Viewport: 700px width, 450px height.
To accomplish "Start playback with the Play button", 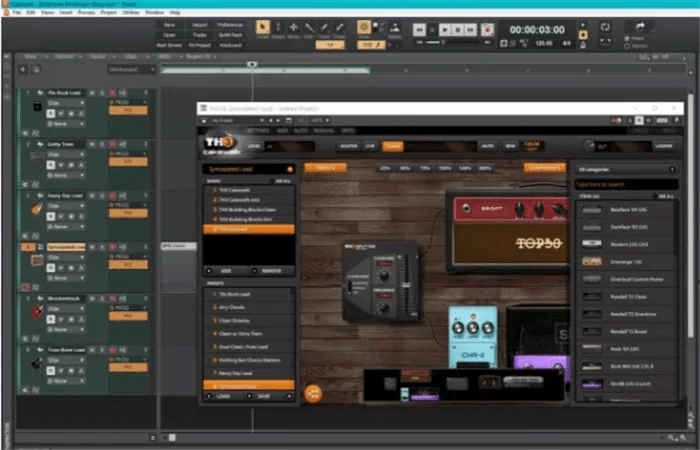I will pyautogui.click(x=445, y=29).
